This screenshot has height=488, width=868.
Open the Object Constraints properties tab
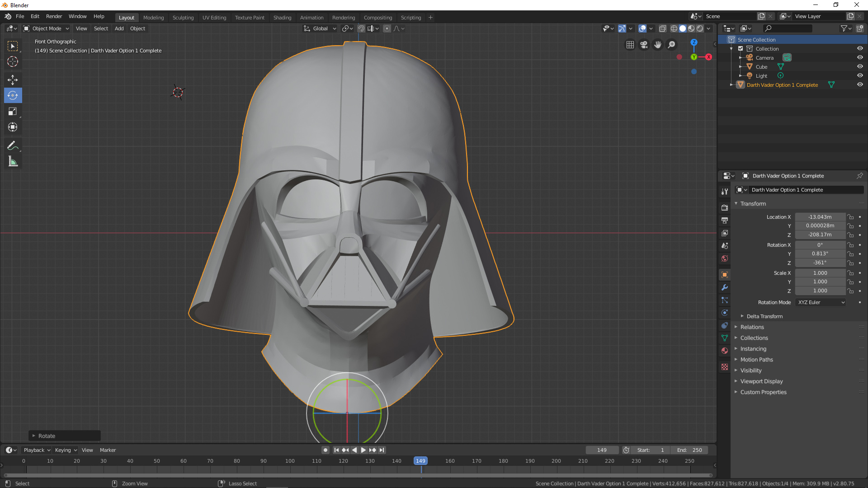click(x=725, y=325)
